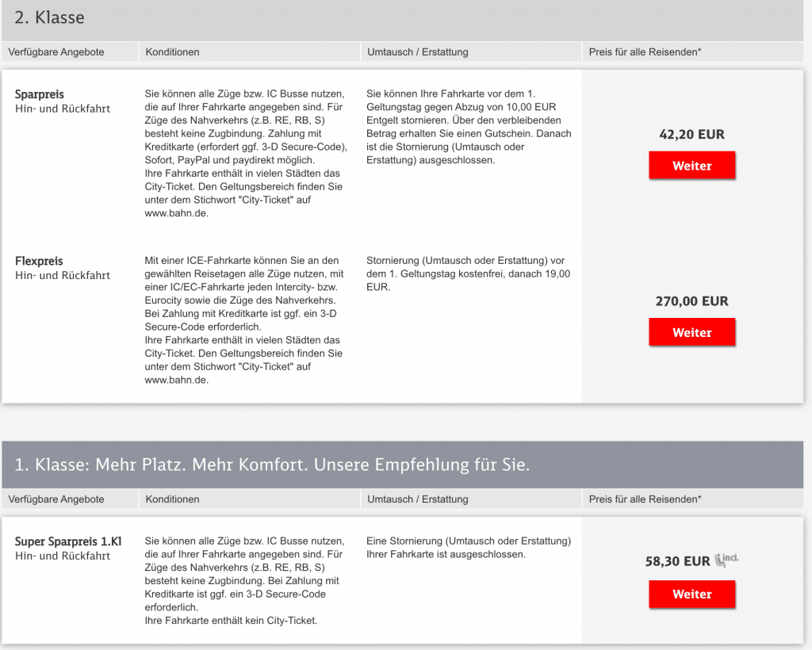The image size is (812, 650).
Task: Click the Flexpreis offer name
Action: 39,261
